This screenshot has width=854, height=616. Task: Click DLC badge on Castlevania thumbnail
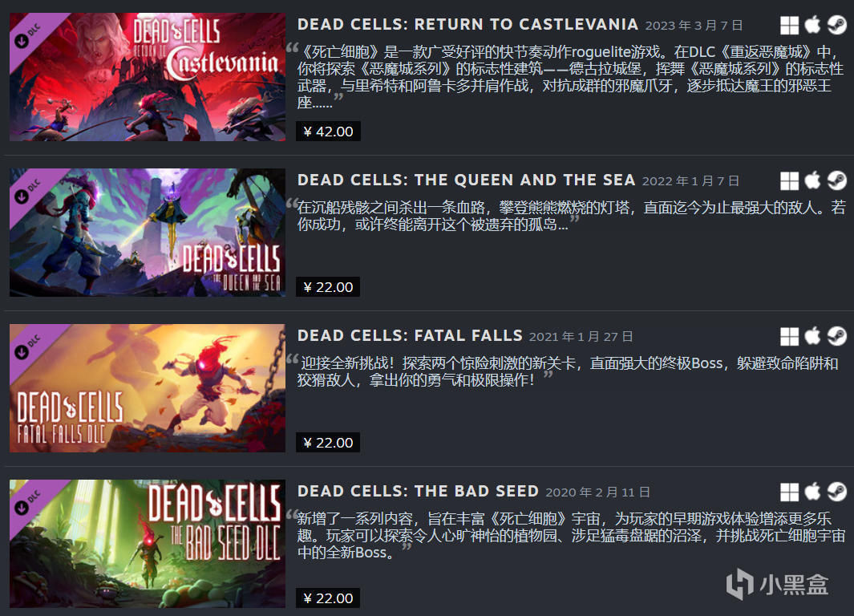click(28, 36)
